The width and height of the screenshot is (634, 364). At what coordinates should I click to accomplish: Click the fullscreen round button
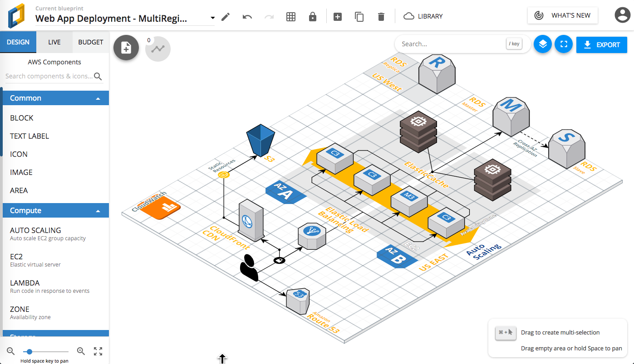tap(564, 44)
